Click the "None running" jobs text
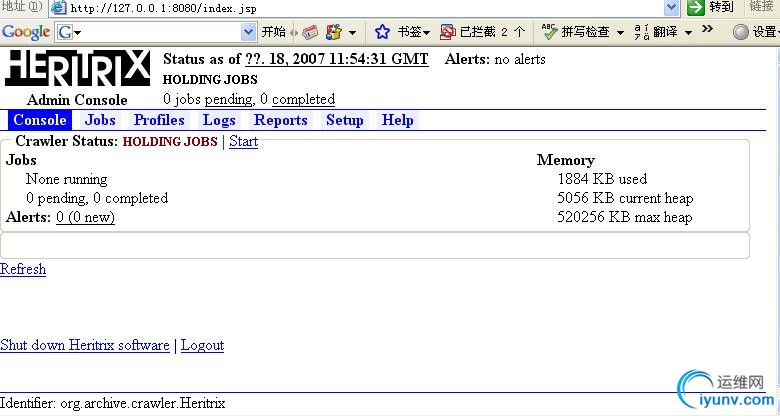Screen dimensions: 780x416 [x=67, y=179]
